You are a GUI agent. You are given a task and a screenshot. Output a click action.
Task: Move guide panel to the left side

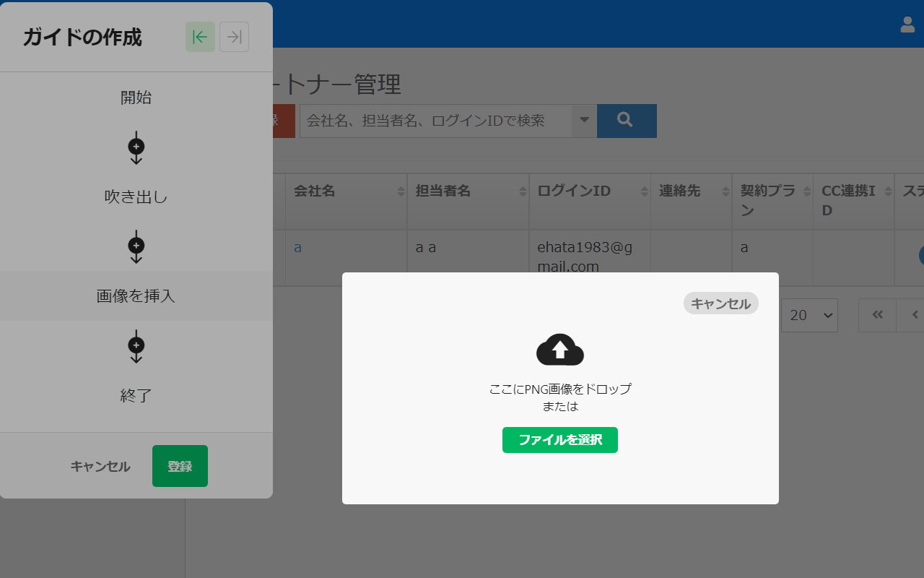200,37
